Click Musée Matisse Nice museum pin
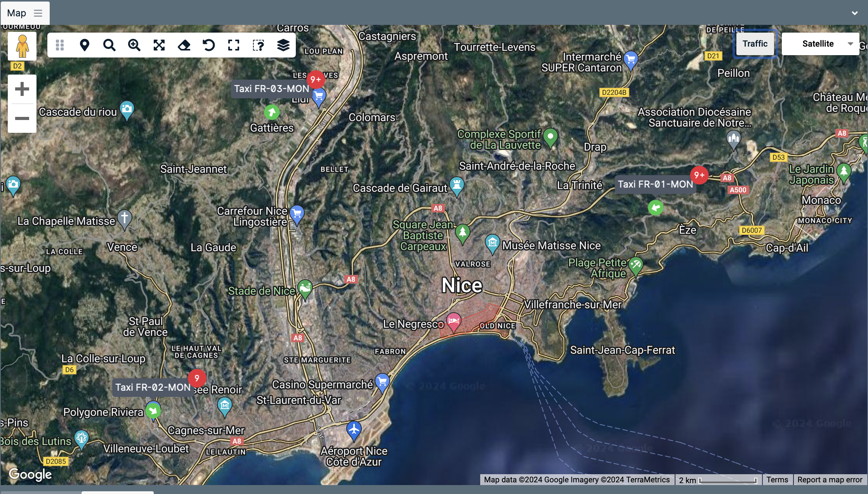 click(x=492, y=244)
